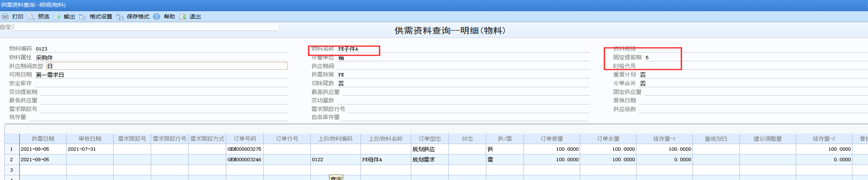Click parent material name PE母件A

(372, 160)
